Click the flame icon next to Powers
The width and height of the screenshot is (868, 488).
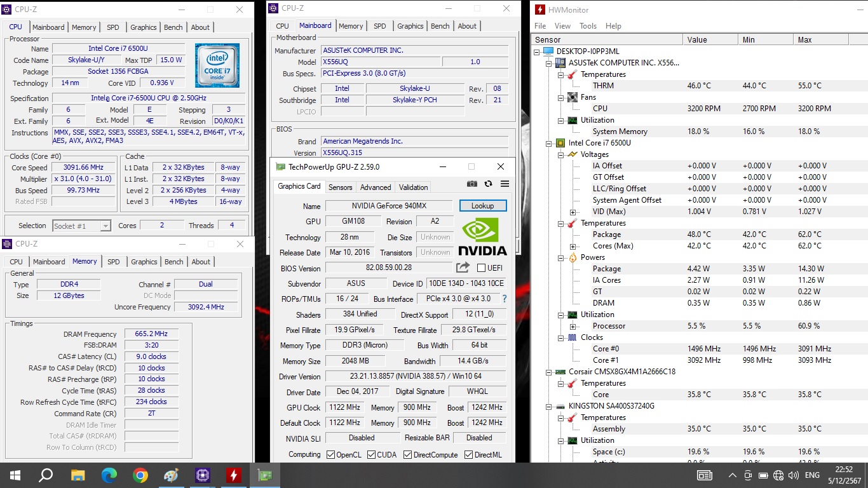(x=572, y=257)
